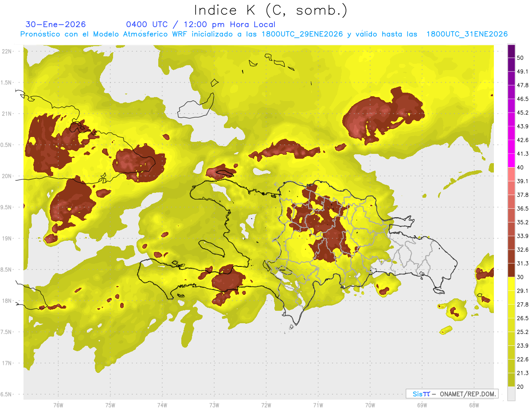This screenshot has height=411, width=532.
Task: Click the legend value '25.2'
Action: (x=522, y=332)
